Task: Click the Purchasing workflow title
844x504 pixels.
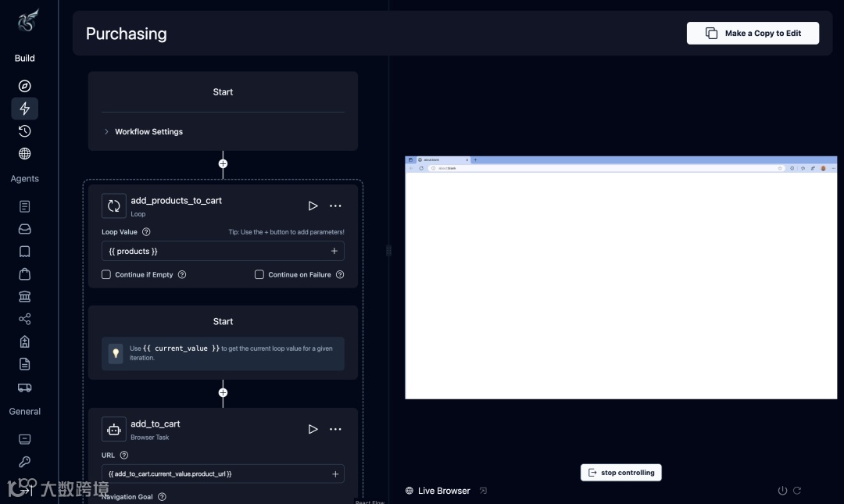Action: click(x=127, y=34)
